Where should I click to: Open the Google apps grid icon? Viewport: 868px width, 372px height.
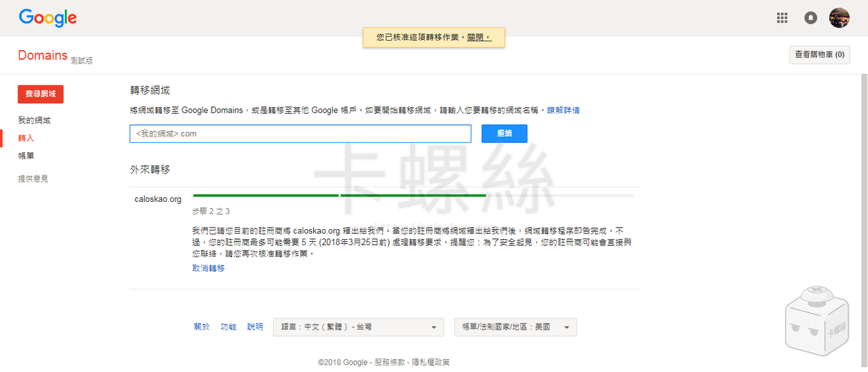tap(782, 18)
